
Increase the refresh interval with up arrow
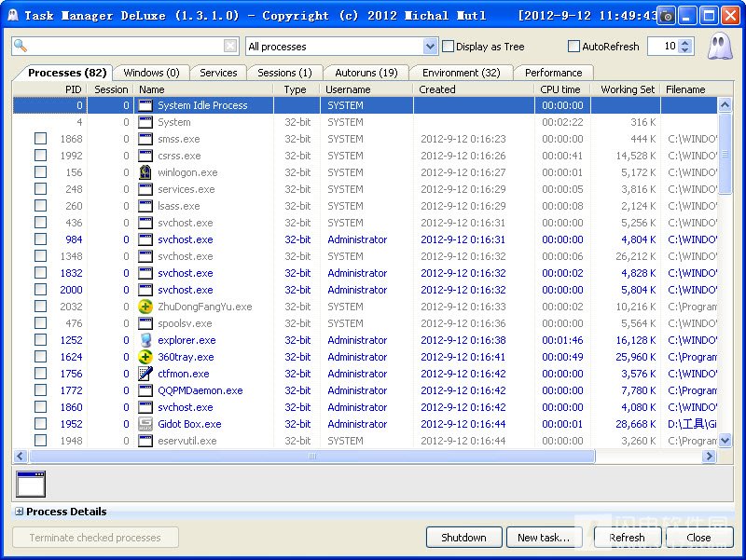coord(685,43)
